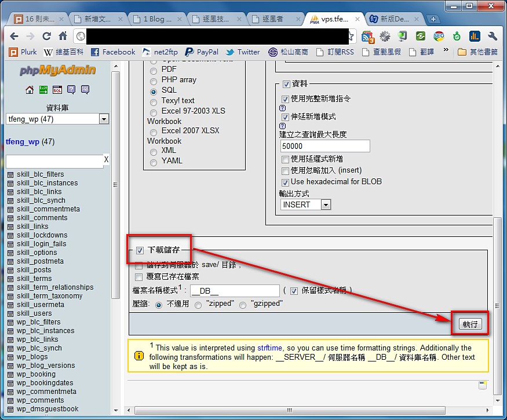
Task: Click the green circular extension icon
Action: 457,36
